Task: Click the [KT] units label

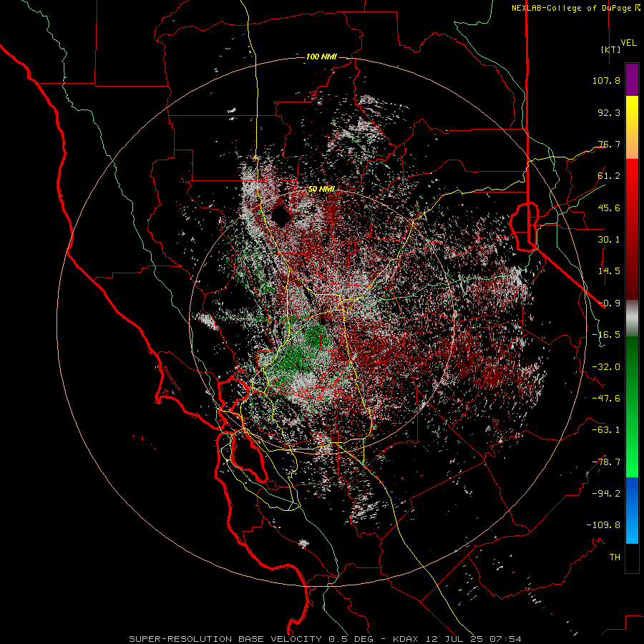Action: (x=611, y=49)
